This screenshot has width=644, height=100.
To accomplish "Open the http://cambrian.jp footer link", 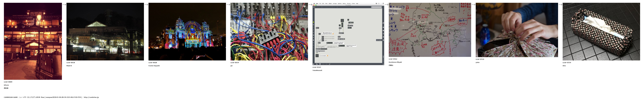I will [91, 97].
